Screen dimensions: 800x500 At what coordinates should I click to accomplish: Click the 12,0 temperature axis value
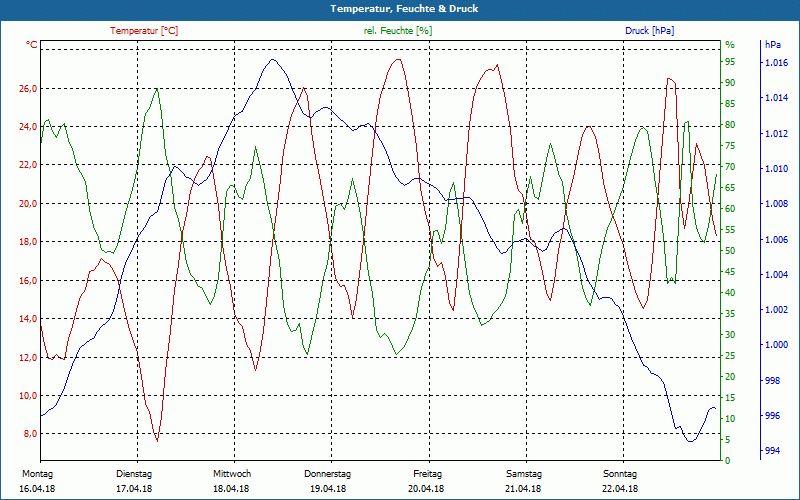pos(29,358)
